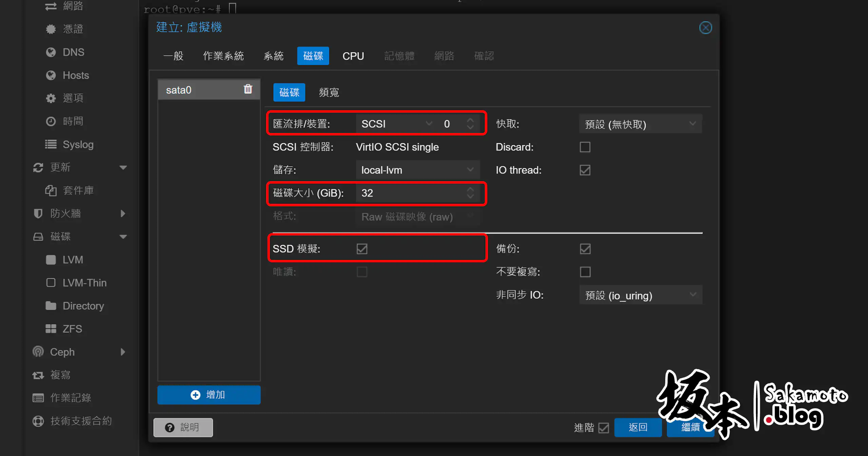This screenshot has width=868, height=456.
Task: Open the Syslog view
Action: (78, 144)
